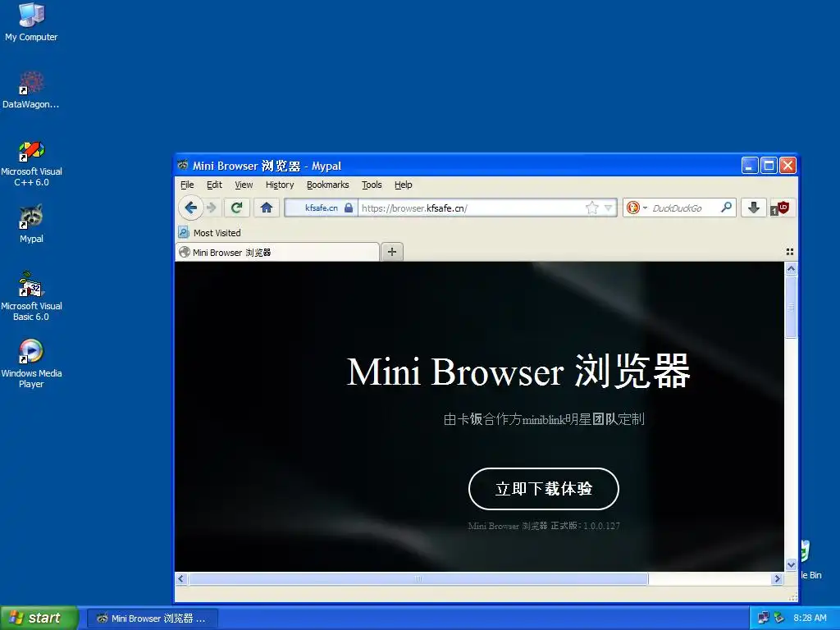The image size is (840, 630).
Task: Click the version text 1.0.0.127
Action: coord(601,526)
